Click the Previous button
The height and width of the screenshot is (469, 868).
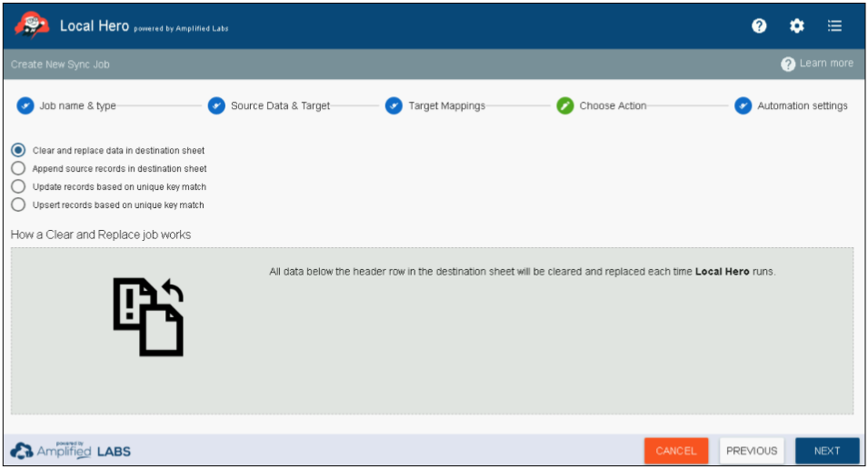752,451
